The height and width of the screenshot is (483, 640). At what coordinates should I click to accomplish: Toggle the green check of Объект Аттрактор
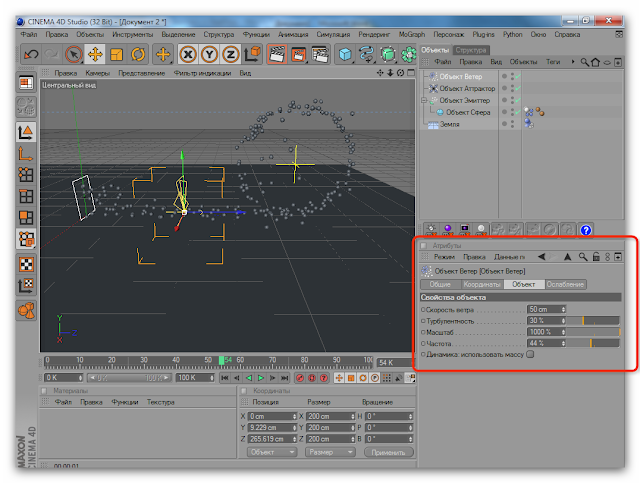point(518,88)
